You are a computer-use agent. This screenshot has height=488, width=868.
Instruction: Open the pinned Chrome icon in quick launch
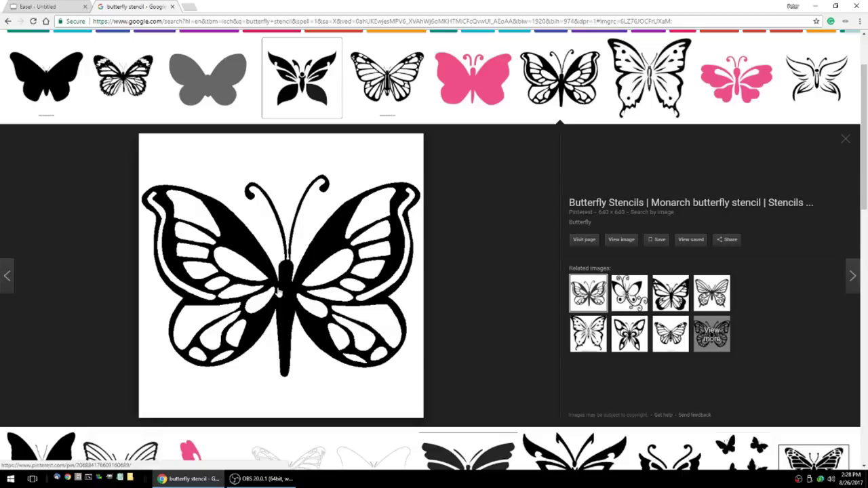pyautogui.click(x=68, y=478)
